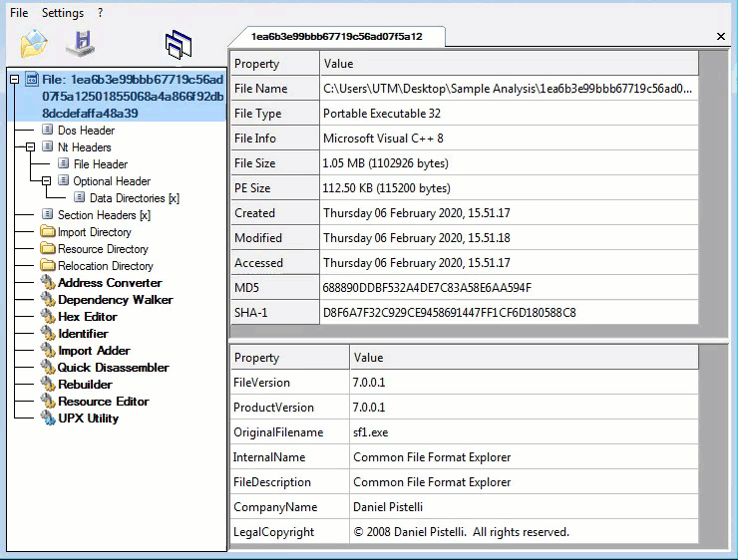Collapse the Nt Headers tree node

pos(31,147)
